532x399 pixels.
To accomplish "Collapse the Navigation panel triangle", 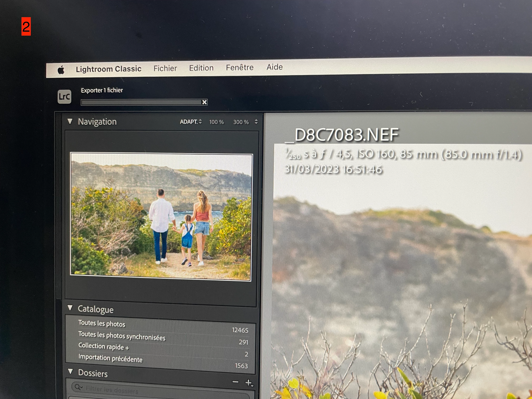I will point(70,122).
